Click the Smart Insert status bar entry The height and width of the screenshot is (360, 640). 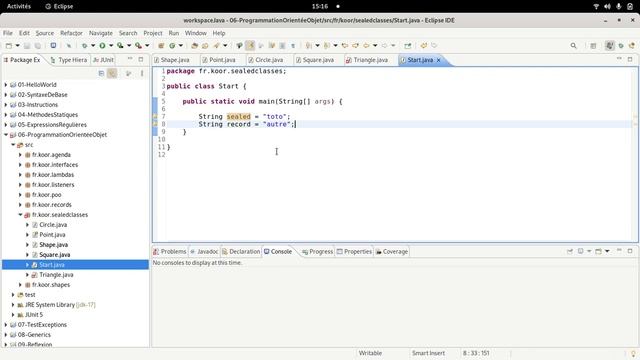428,353
